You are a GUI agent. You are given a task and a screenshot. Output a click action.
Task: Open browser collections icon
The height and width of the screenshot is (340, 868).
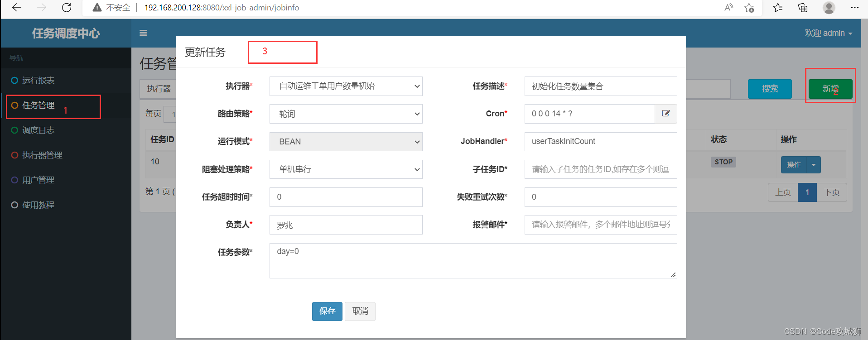(x=803, y=8)
